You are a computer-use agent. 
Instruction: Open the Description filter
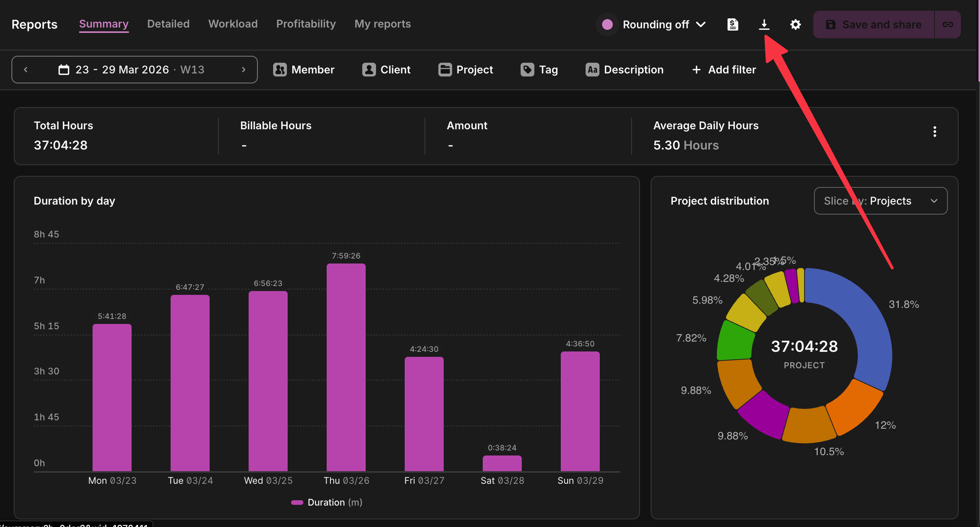(x=624, y=70)
